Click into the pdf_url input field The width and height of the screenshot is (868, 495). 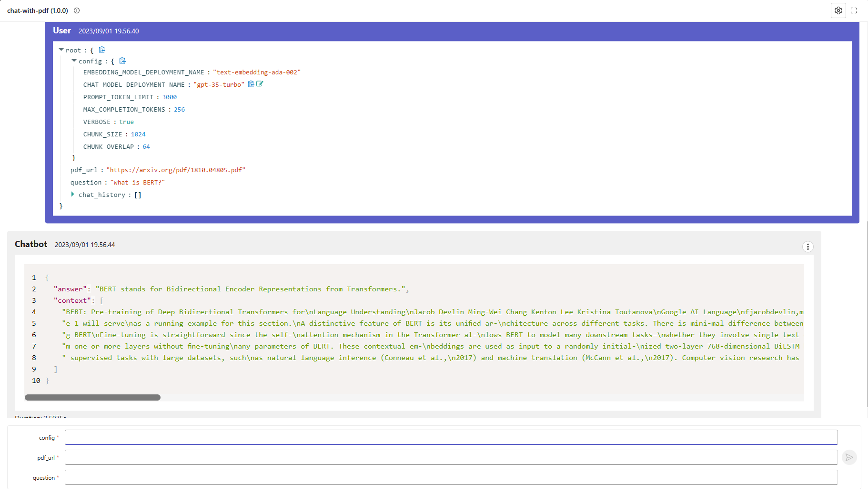(451, 457)
